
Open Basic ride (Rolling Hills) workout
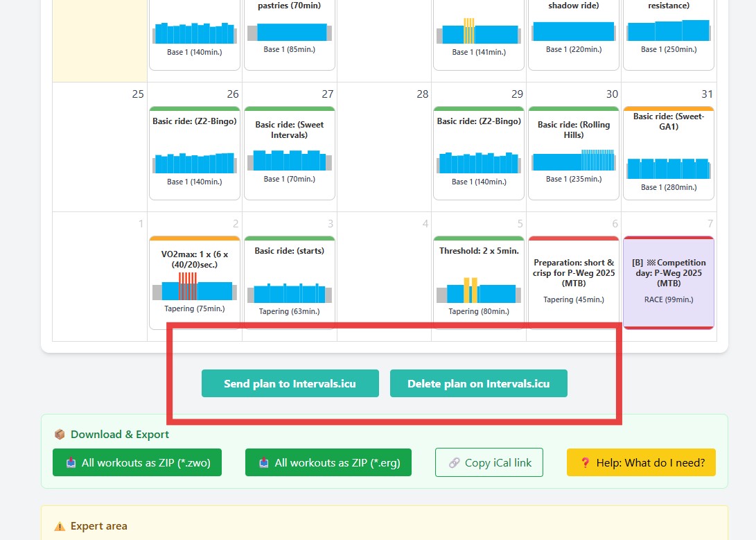click(x=573, y=153)
